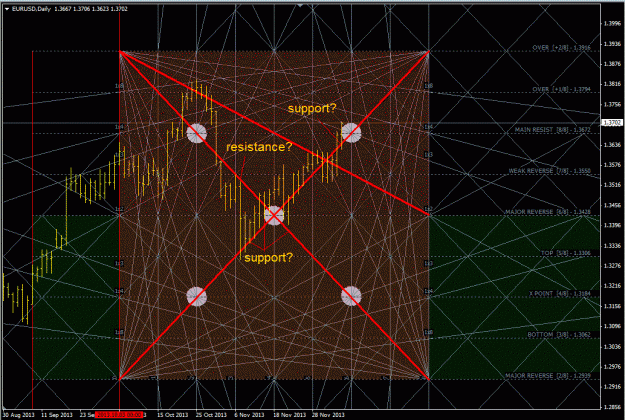Click the 30 Aug 2013 date label

(19, 415)
